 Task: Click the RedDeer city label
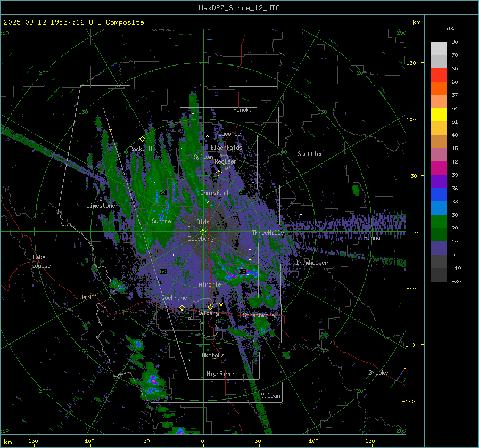(226, 161)
